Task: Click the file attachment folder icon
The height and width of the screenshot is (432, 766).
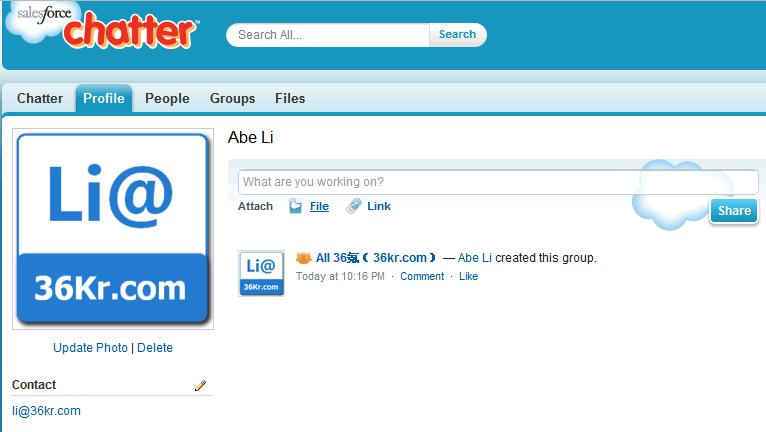Action: (295, 206)
